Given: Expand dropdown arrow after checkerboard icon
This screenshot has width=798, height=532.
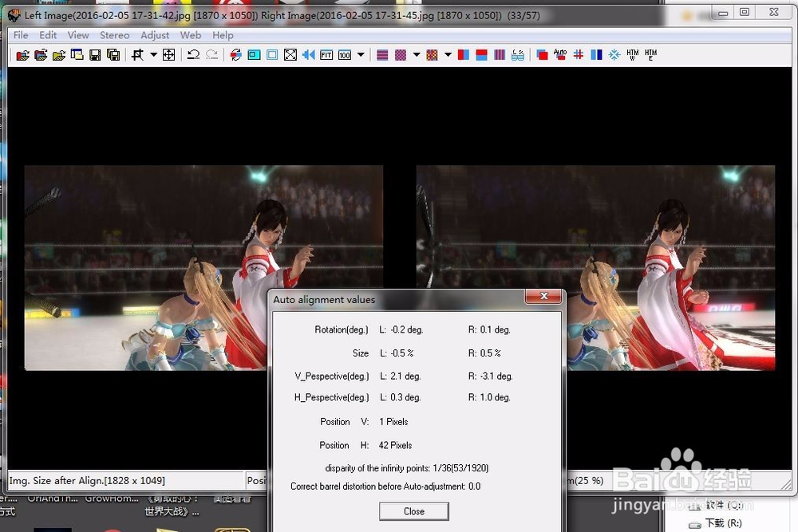Looking at the screenshot, I should coord(417,55).
